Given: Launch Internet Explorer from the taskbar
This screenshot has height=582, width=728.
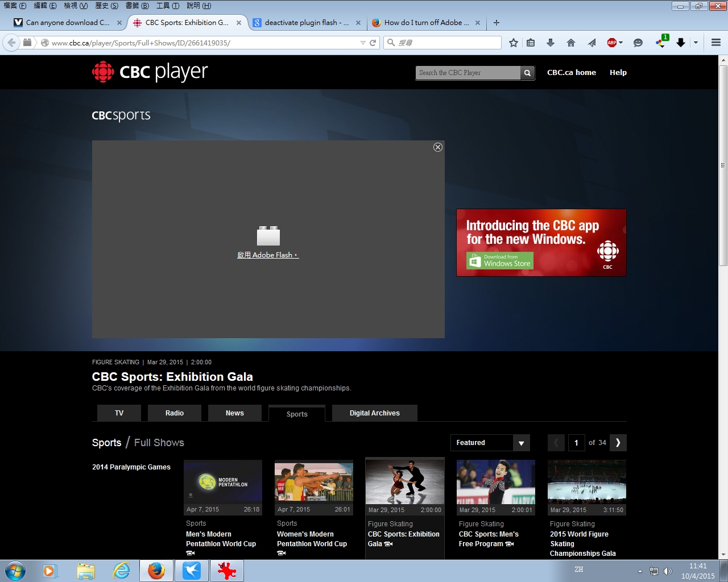Looking at the screenshot, I should [x=121, y=571].
